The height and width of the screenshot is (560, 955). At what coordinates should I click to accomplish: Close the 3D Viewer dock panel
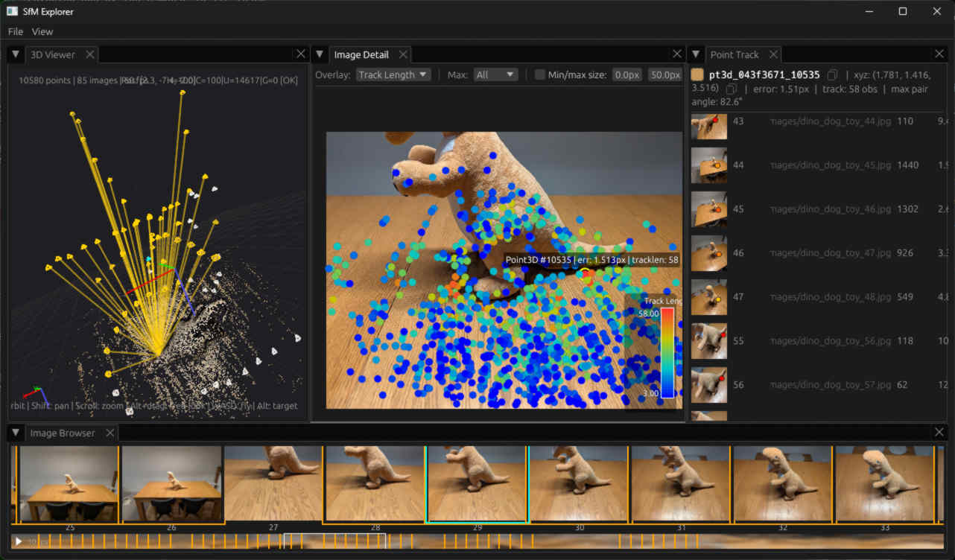point(300,54)
